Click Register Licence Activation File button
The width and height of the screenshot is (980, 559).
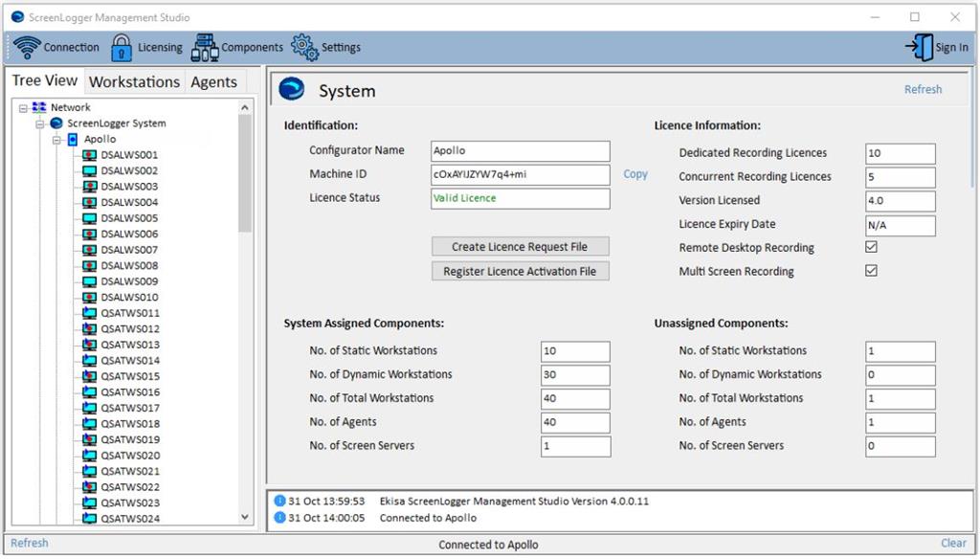520,271
